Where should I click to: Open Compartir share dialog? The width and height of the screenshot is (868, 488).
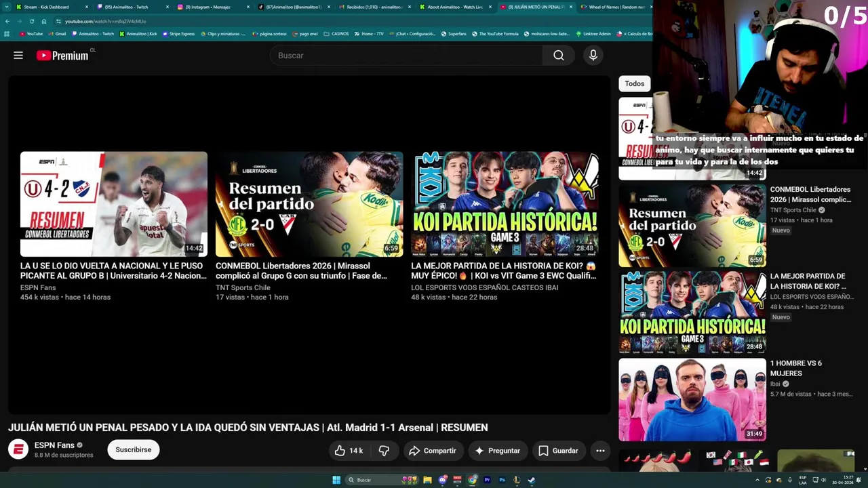point(432,451)
